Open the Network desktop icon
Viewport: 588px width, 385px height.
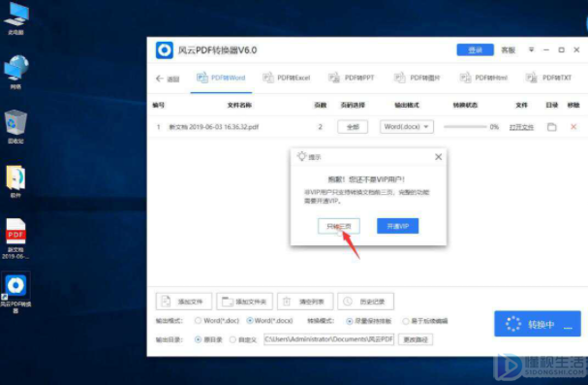[x=15, y=72]
